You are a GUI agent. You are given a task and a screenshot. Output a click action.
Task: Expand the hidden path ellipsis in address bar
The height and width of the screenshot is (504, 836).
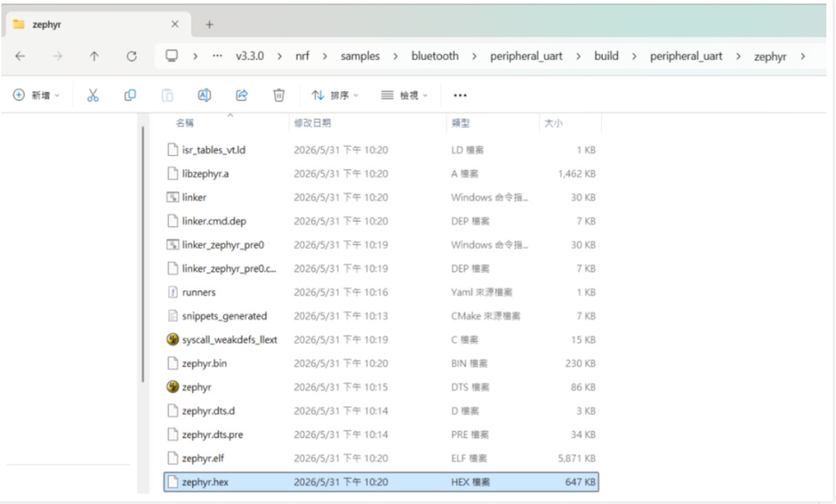pos(217,56)
